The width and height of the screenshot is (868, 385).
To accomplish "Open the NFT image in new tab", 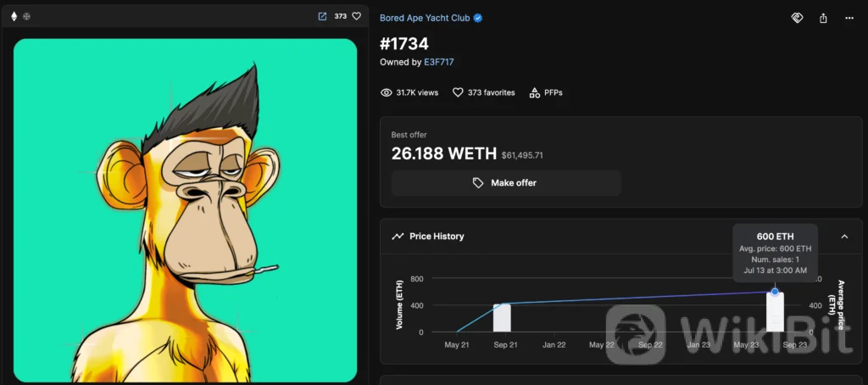I will 322,17.
